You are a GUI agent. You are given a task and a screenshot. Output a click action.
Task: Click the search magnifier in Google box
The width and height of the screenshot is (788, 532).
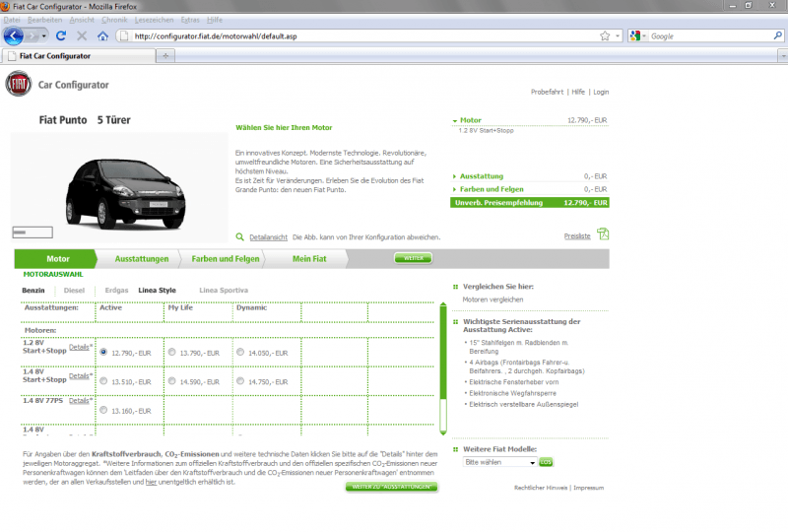pos(777,35)
